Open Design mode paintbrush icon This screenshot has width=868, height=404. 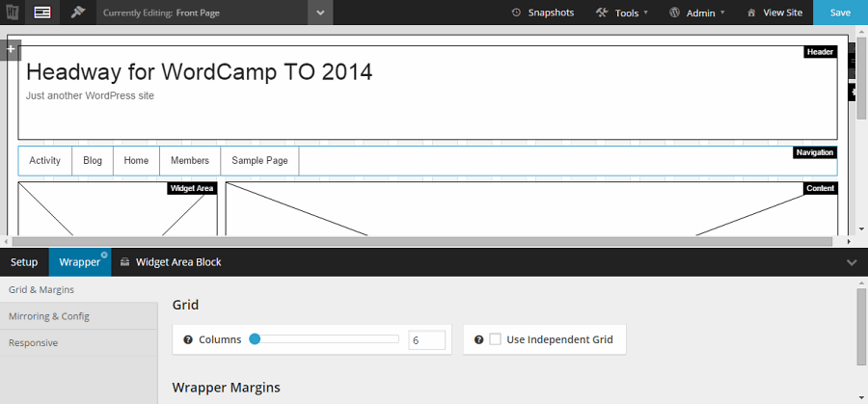(77, 13)
